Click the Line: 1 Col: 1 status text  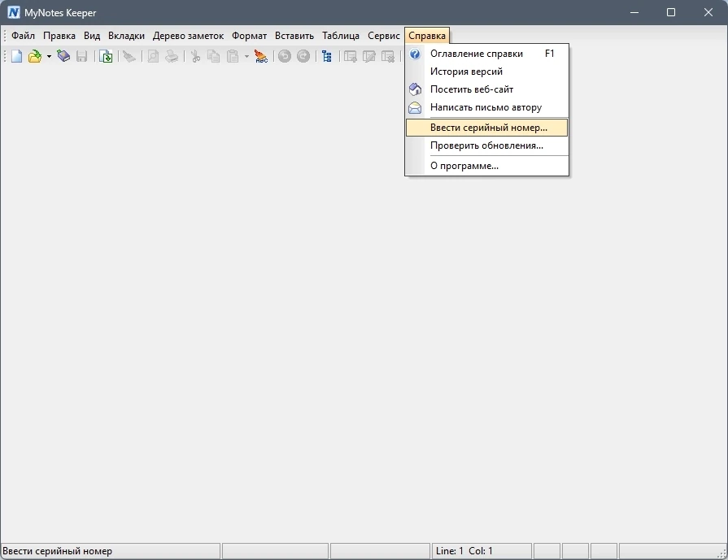click(464, 551)
